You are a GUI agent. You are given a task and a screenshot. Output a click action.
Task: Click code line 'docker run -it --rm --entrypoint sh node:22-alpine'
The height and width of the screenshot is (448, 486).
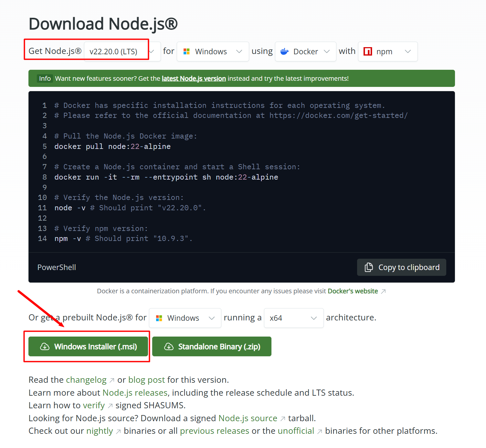(x=166, y=177)
